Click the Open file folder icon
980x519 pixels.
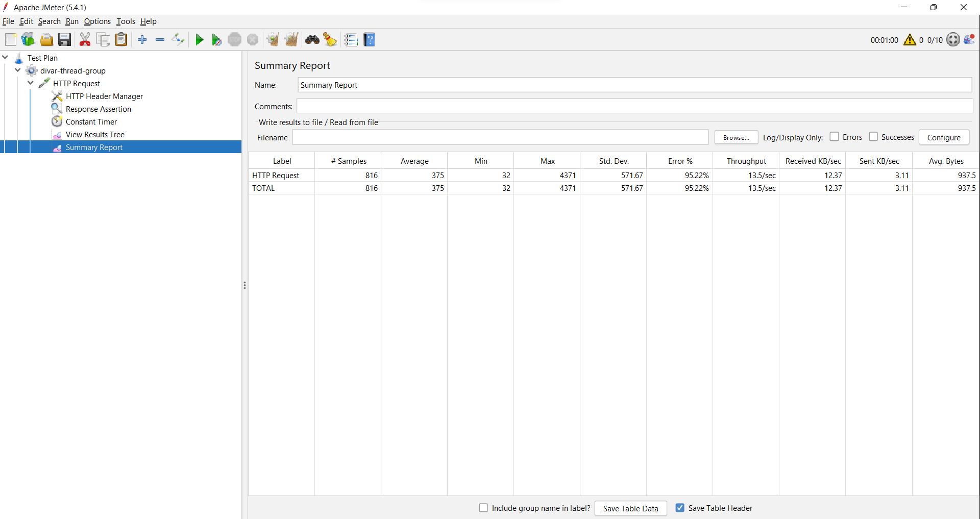(x=46, y=40)
